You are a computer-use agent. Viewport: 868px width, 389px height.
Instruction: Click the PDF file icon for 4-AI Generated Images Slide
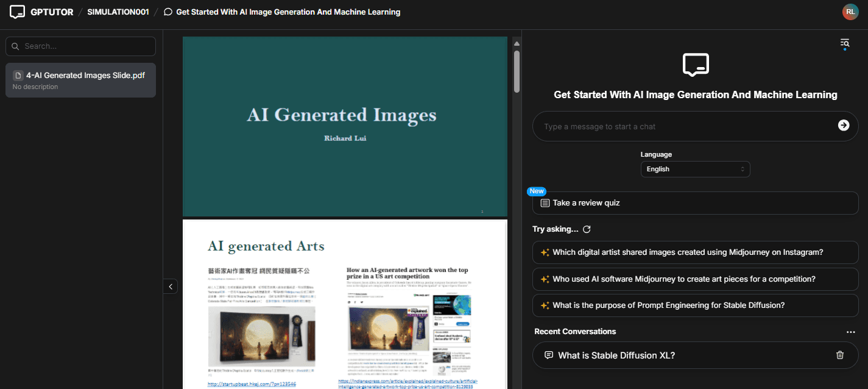pyautogui.click(x=18, y=76)
